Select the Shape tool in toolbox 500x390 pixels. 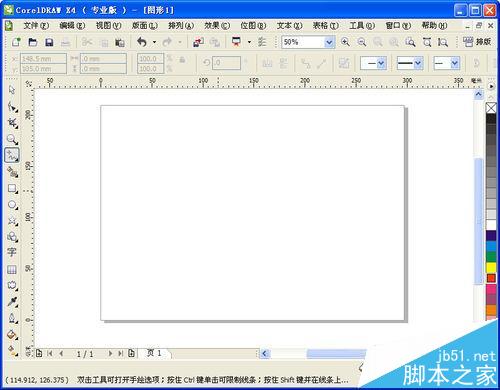click(12, 107)
